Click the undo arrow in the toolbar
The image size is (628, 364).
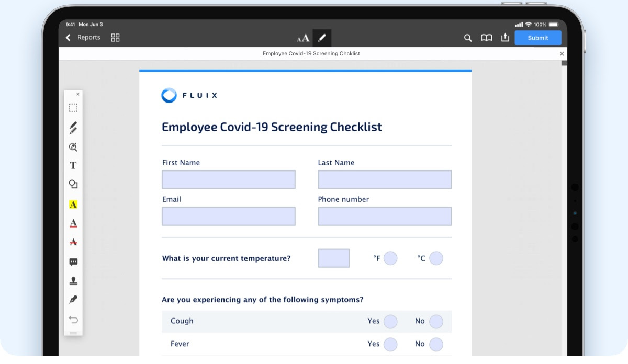(73, 320)
